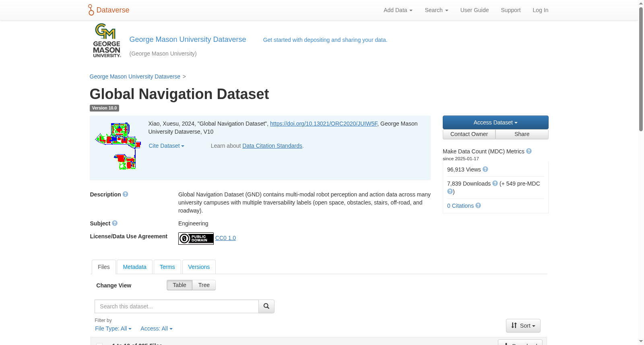Click the George Mason University Dataverse header title
Screen dimensions: 644x345
coord(188,39)
